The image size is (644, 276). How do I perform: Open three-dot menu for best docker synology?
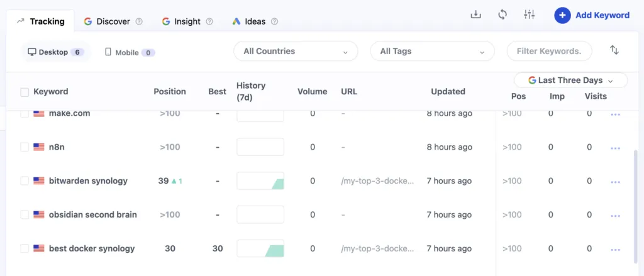tap(615, 249)
